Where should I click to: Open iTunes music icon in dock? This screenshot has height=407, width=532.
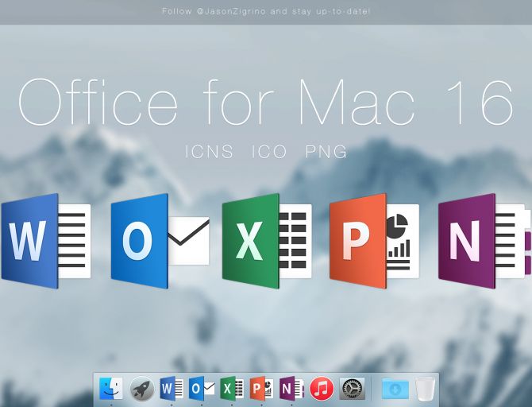click(x=322, y=388)
